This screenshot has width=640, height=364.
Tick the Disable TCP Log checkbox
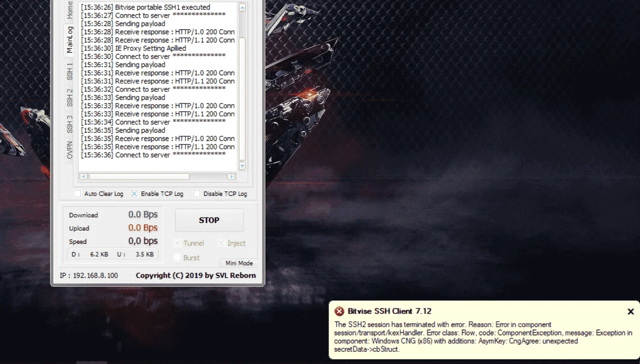point(197,194)
